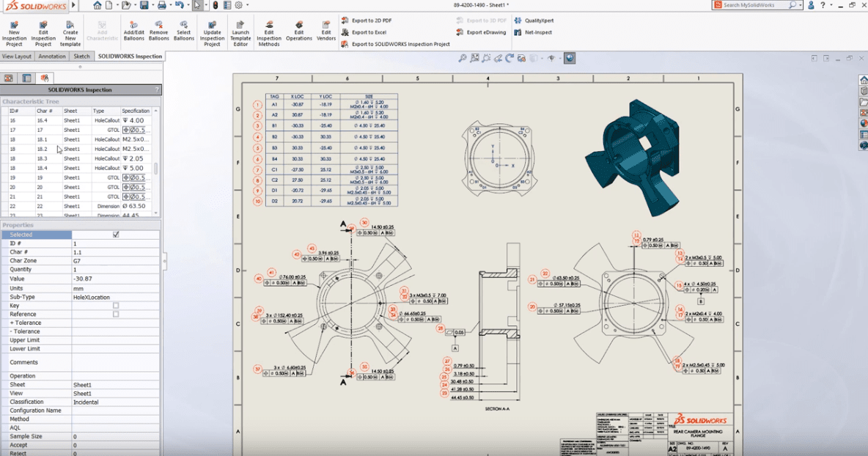Click New Inspection Project
Viewport: 868px width, 456px height.
point(14,34)
